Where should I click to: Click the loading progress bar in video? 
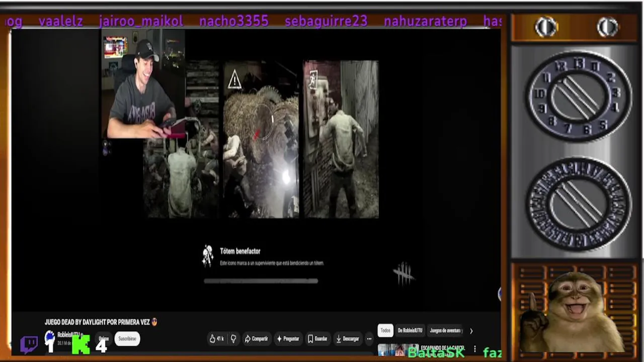click(x=261, y=281)
